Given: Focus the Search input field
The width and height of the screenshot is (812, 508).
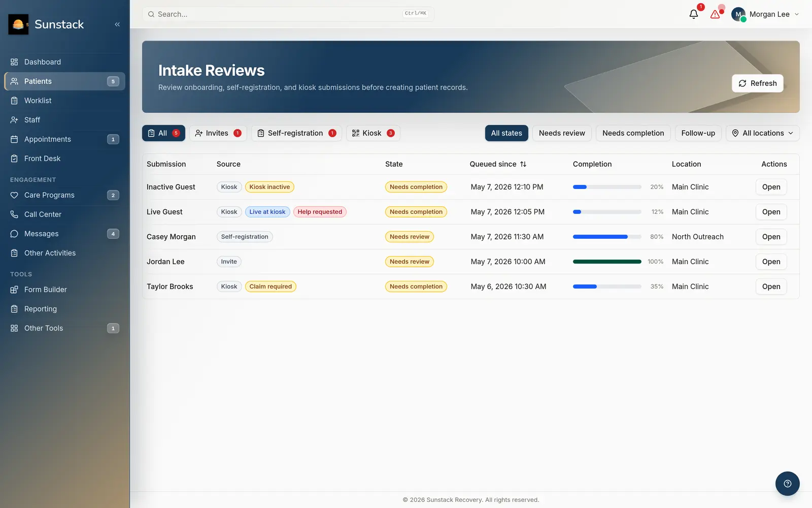Looking at the screenshot, I should pos(288,14).
